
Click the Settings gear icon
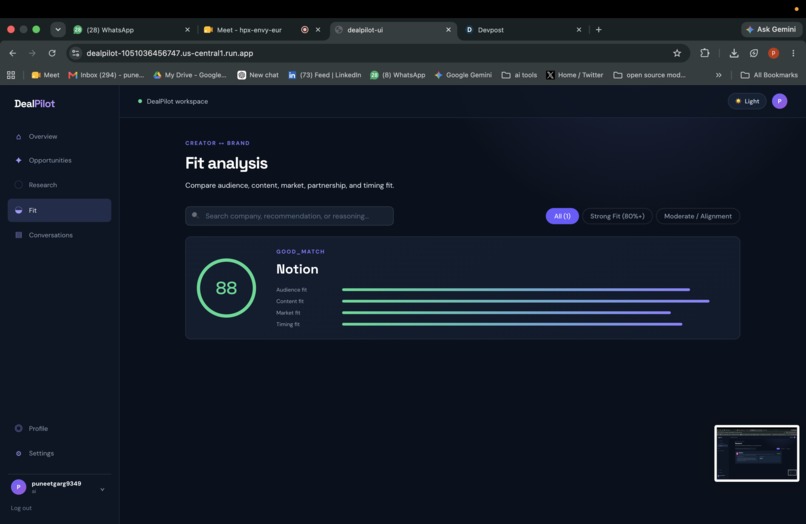(19, 454)
